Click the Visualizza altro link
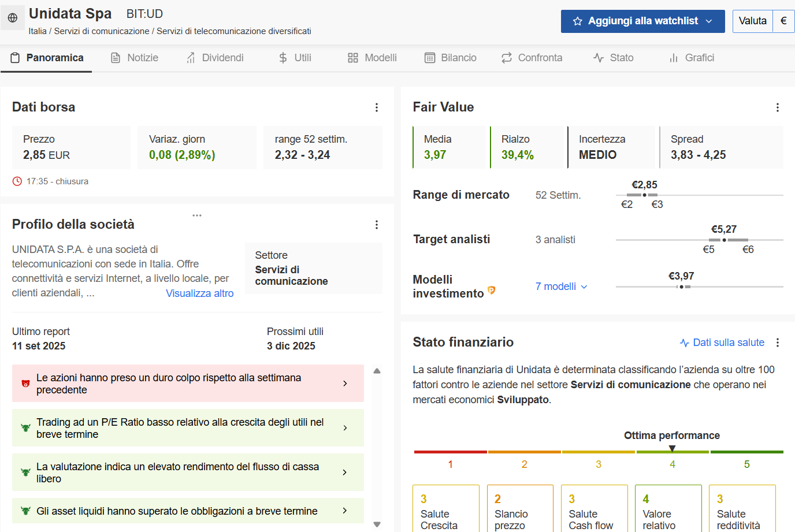This screenshot has width=795, height=532. 199,293
